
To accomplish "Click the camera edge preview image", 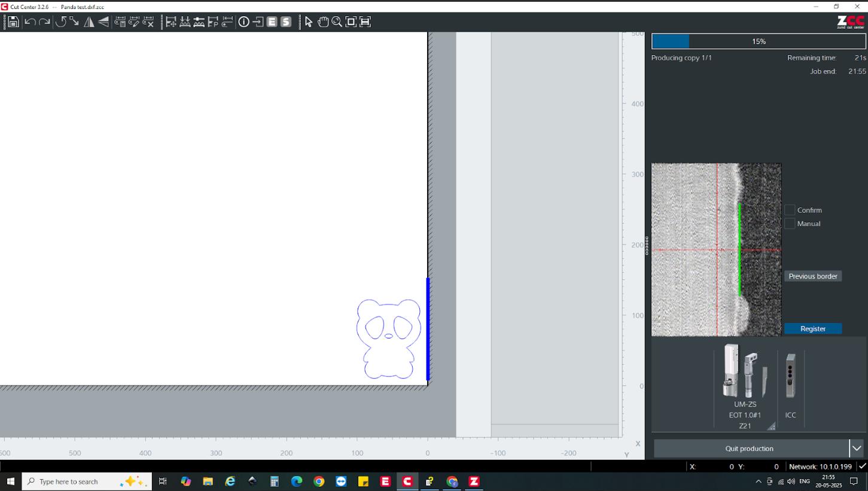I will pyautogui.click(x=716, y=249).
